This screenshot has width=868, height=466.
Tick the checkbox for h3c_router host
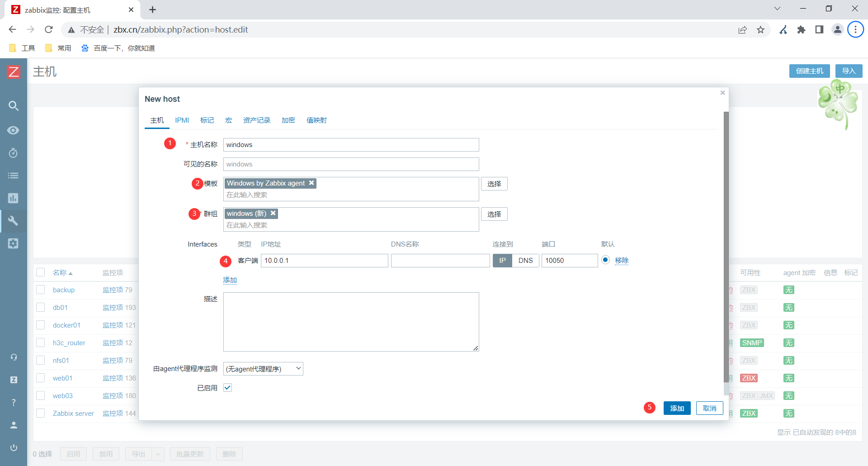point(41,342)
